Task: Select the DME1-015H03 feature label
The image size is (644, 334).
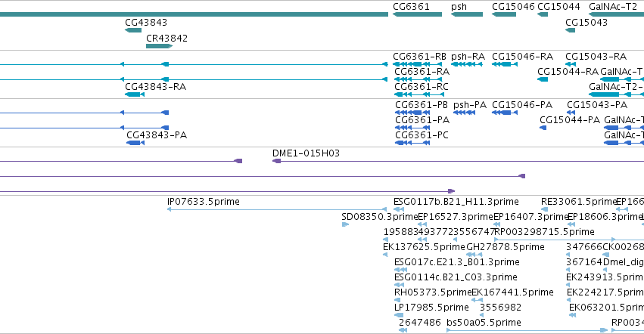Action: tap(306, 153)
